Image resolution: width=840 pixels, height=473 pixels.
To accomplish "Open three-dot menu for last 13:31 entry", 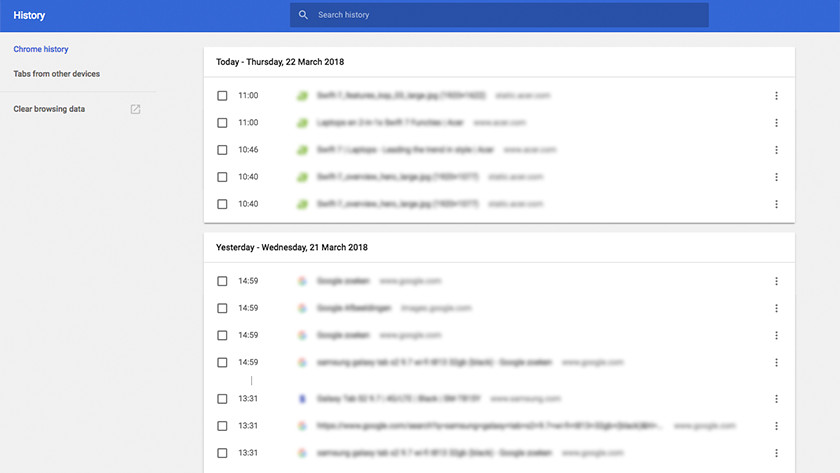I will click(776, 453).
